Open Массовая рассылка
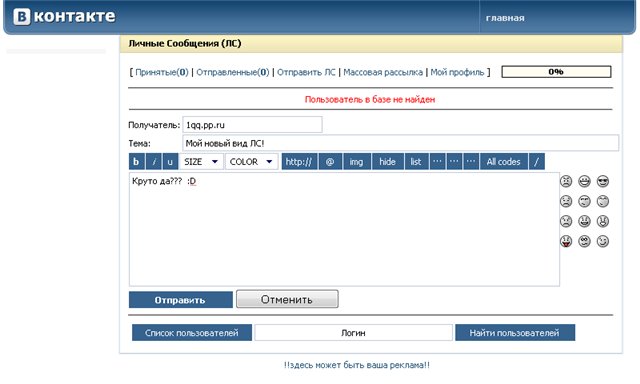This screenshot has width=640, height=384. coord(383,72)
